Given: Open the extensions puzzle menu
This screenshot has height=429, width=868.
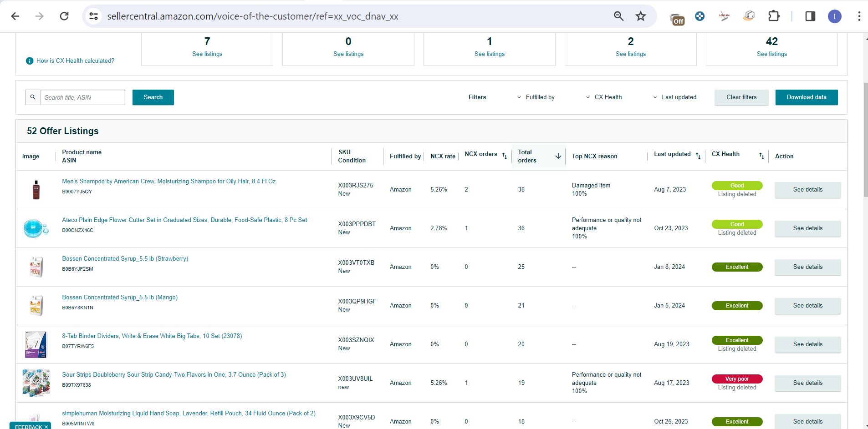Looking at the screenshot, I should pyautogui.click(x=774, y=16).
